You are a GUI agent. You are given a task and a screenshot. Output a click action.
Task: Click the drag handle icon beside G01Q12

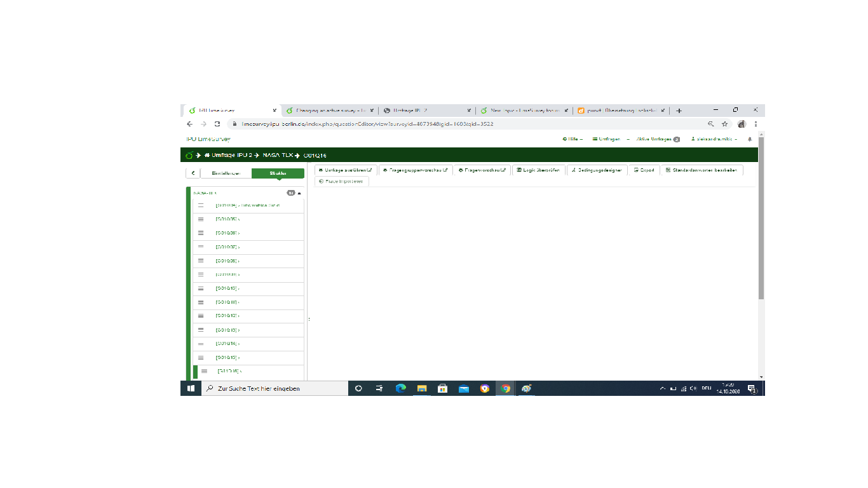[201, 316]
